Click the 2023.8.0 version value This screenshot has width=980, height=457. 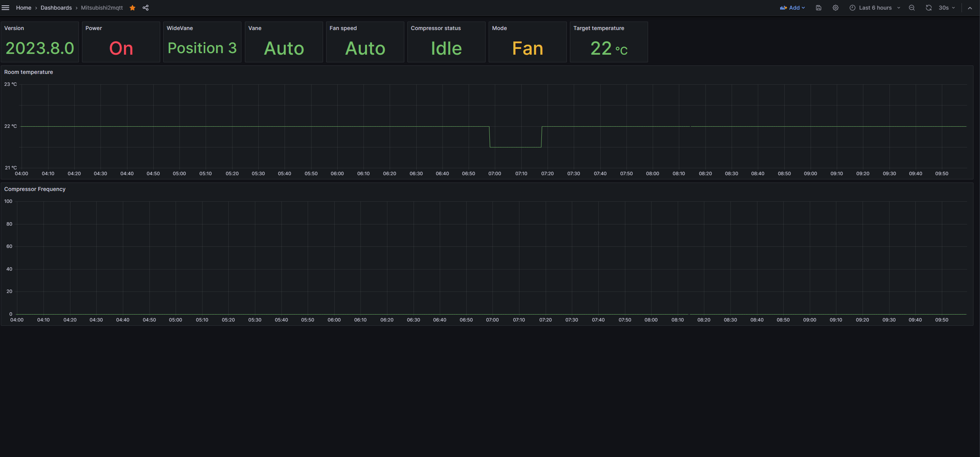tap(40, 48)
